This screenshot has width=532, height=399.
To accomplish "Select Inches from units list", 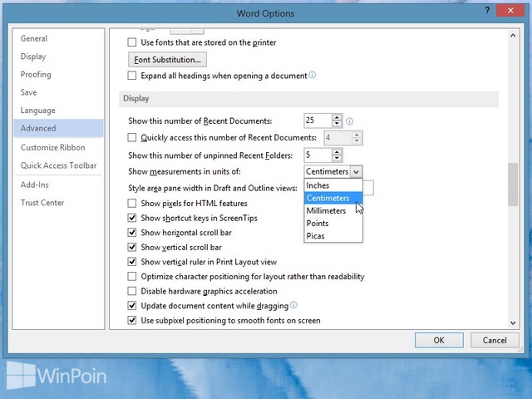I will click(x=333, y=185).
